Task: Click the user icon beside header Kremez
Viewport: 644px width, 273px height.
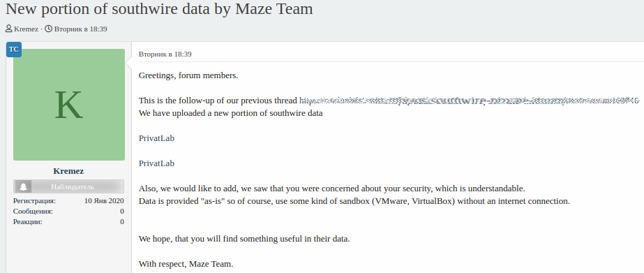Action: click(x=8, y=29)
